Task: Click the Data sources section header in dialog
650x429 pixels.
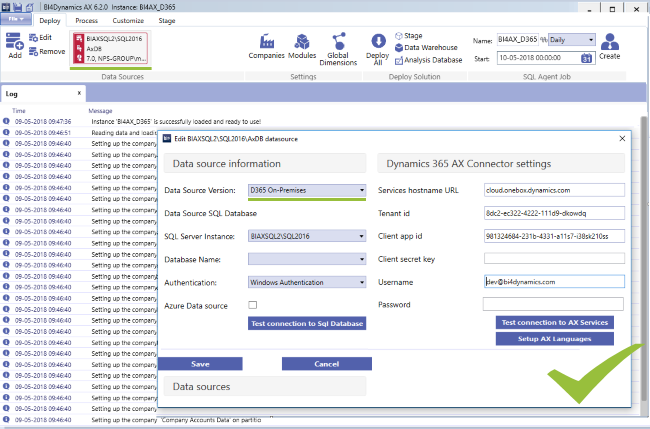Action: pyautogui.click(x=265, y=386)
